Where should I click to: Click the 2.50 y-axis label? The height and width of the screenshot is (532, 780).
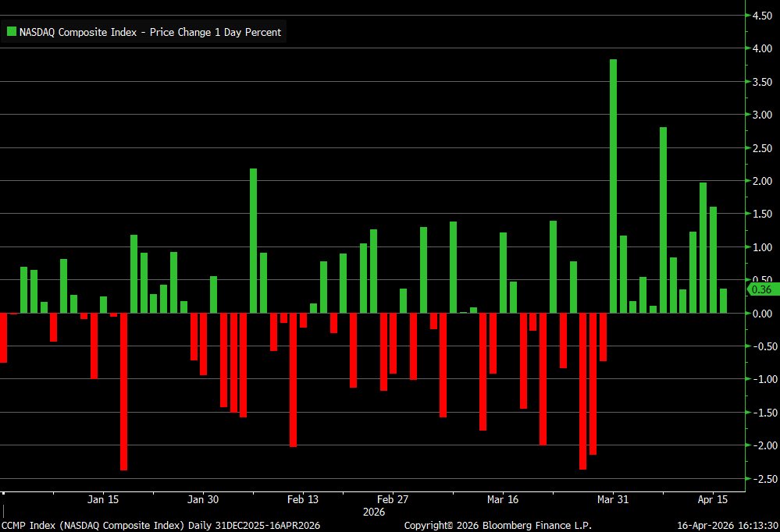click(762, 147)
